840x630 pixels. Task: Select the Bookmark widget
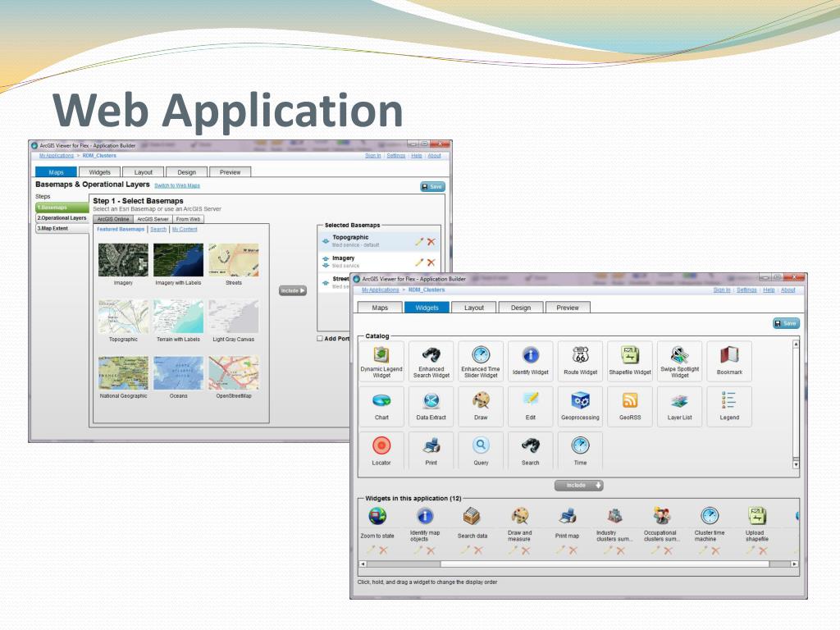(729, 362)
